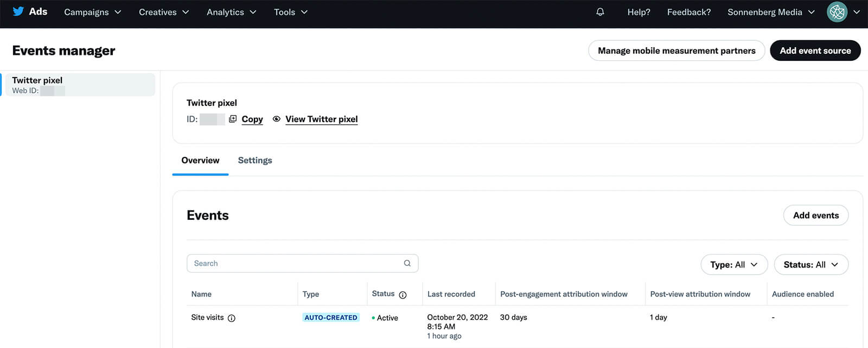Click the Add events button
The image size is (868, 348).
(816, 216)
